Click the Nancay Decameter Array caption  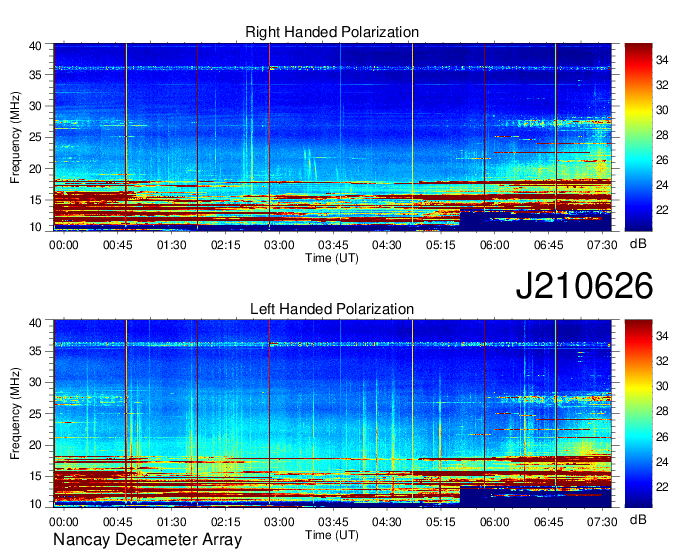[147, 540]
